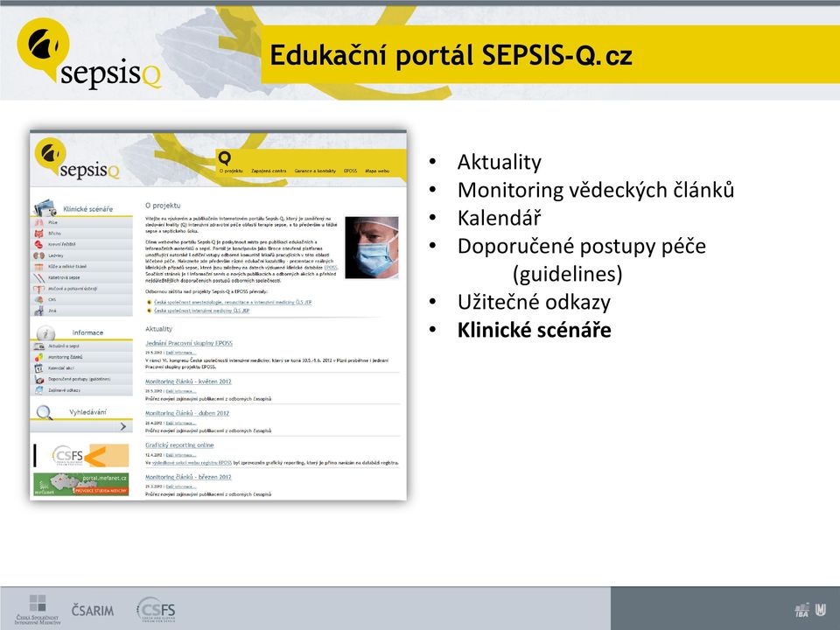Click the Užitečné odkazy bullet
Viewport: 840px width, 630px height.
[x=534, y=302]
